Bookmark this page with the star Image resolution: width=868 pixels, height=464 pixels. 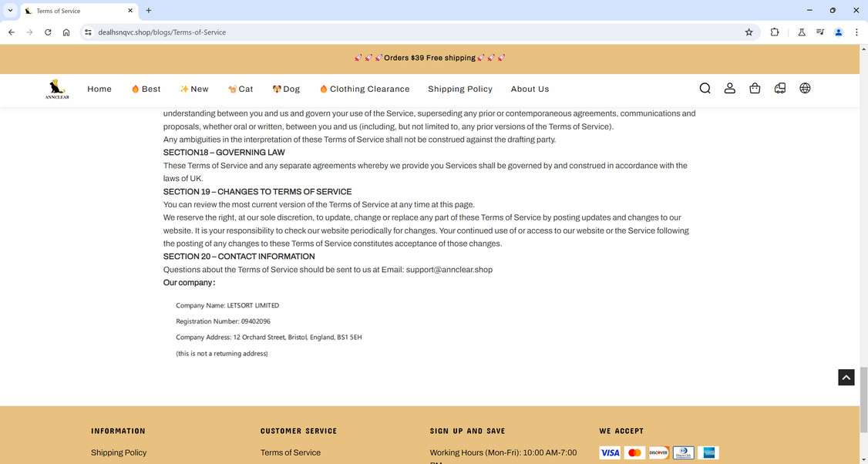749,32
